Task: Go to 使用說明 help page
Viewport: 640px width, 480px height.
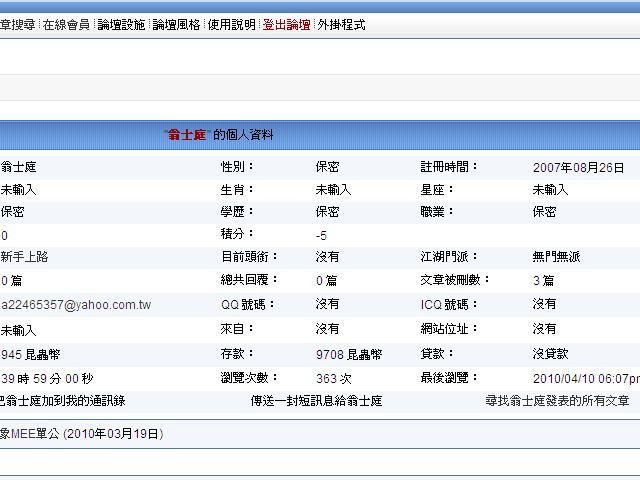Action: coord(231,25)
